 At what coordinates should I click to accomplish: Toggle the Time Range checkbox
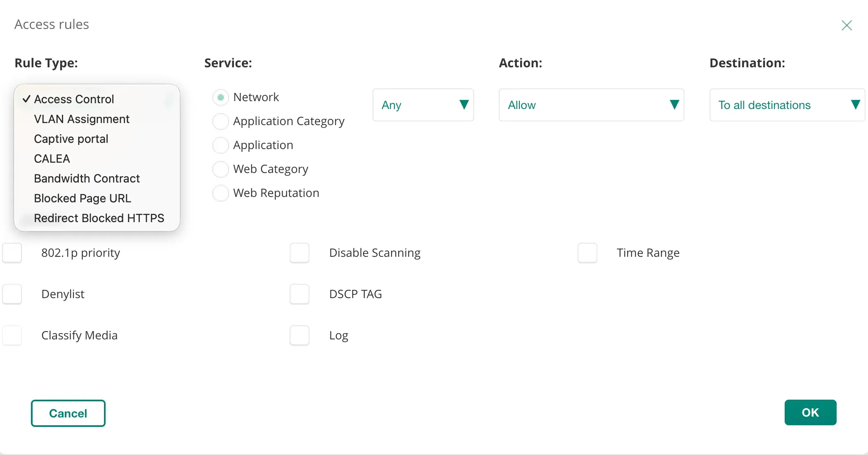587,253
